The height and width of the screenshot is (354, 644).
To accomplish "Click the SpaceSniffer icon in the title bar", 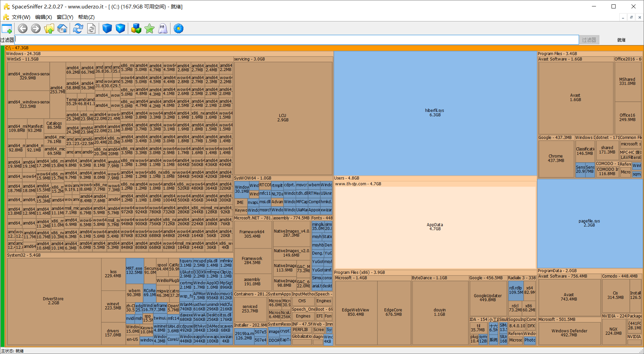I will click(6, 6).
